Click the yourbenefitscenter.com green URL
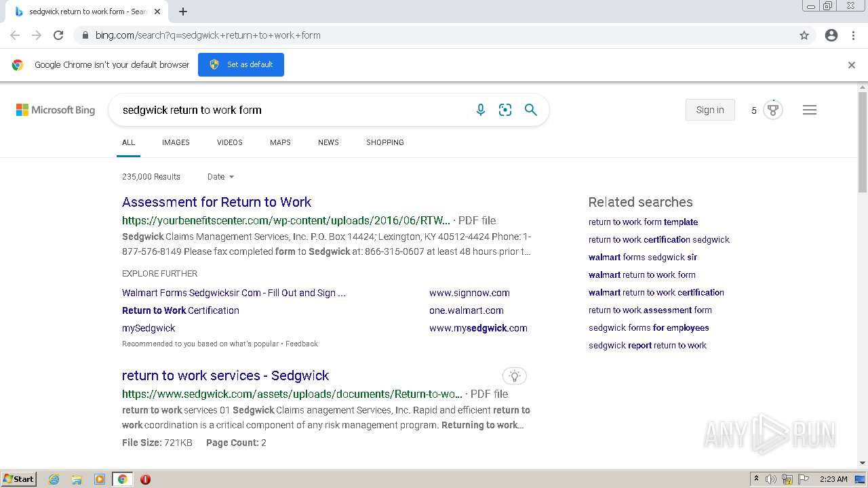 click(x=286, y=220)
